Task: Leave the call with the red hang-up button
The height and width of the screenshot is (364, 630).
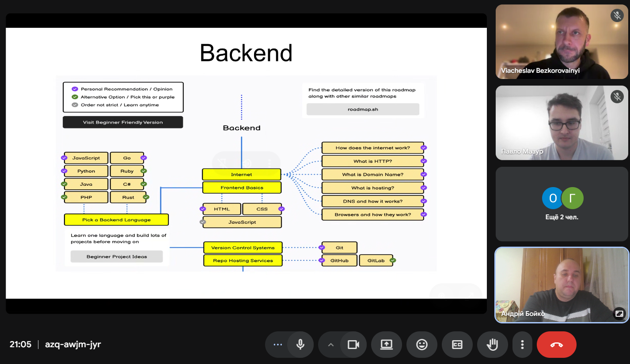Action: (x=556, y=345)
